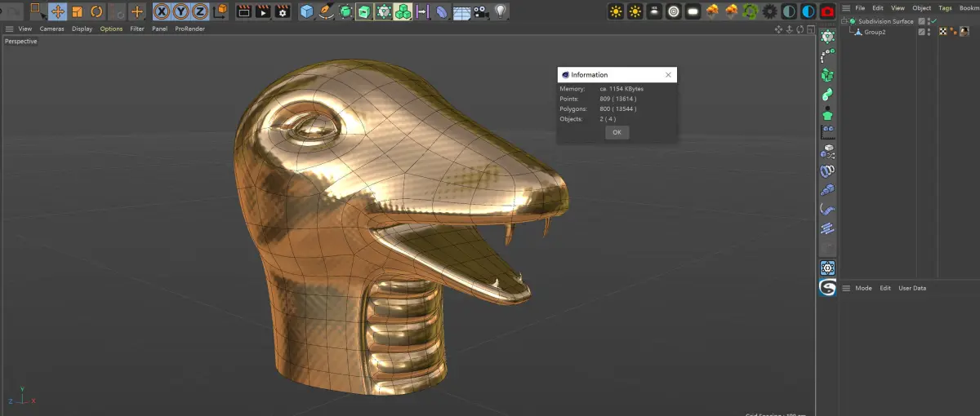Toggle Group2 visibility dots
This screenshot has height=416, width=980.
(x=929, y=32)
